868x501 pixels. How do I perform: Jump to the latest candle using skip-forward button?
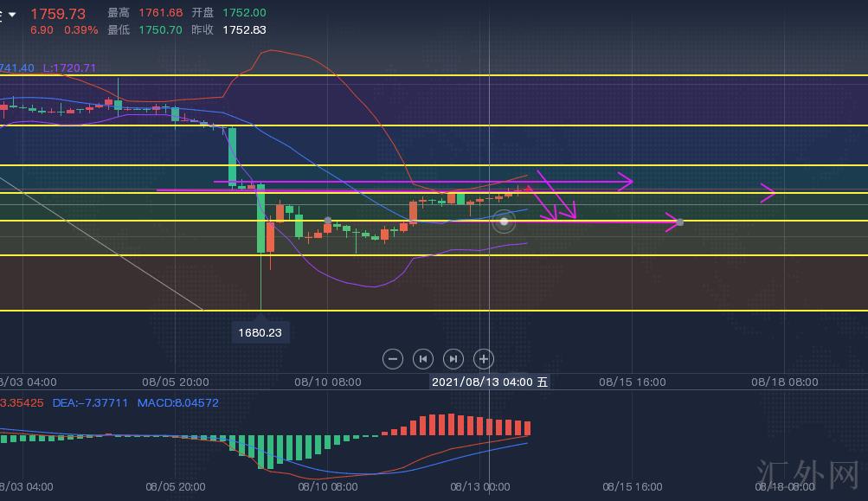(x=453, y=358)
